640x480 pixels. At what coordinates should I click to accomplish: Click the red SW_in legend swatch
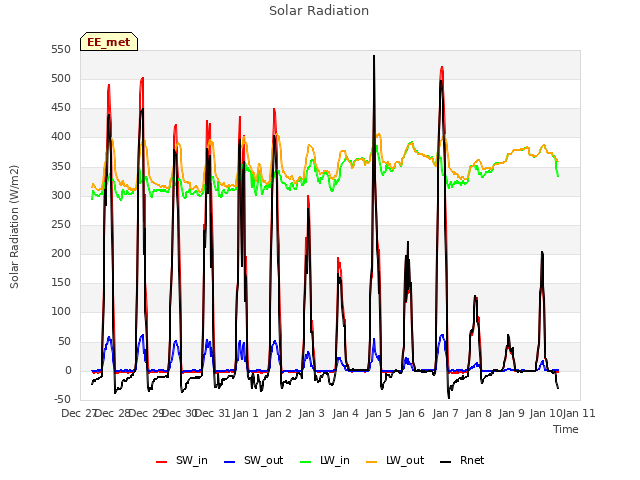(162, 462)
